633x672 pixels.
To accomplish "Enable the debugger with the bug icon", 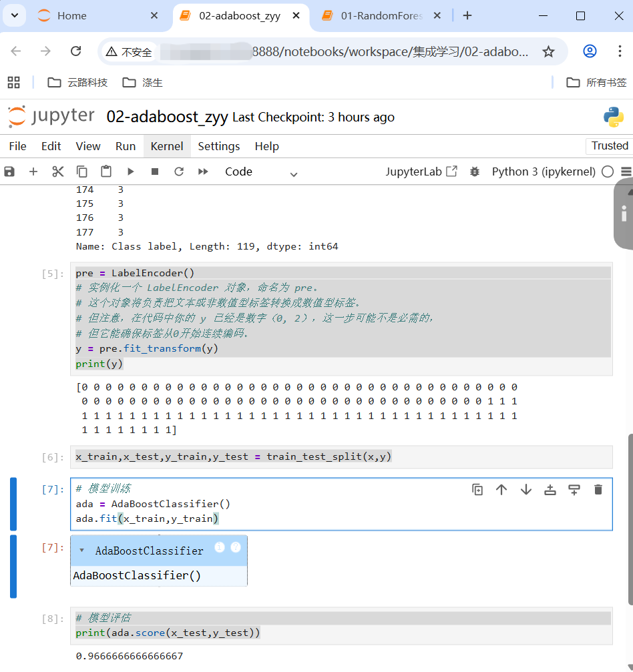I will tap(475, 172).
